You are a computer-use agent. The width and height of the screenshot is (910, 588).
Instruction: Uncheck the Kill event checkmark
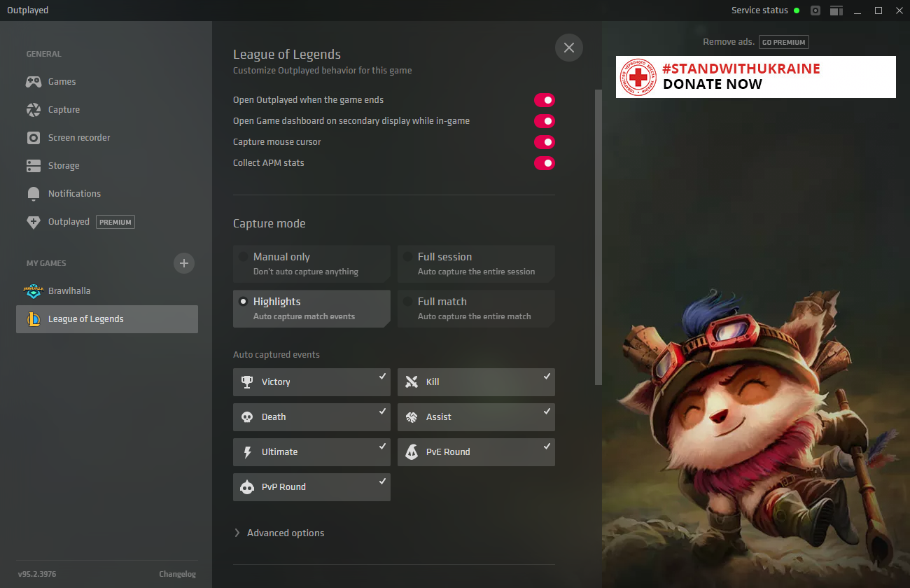pyautogui.click(x=547, y=376)
